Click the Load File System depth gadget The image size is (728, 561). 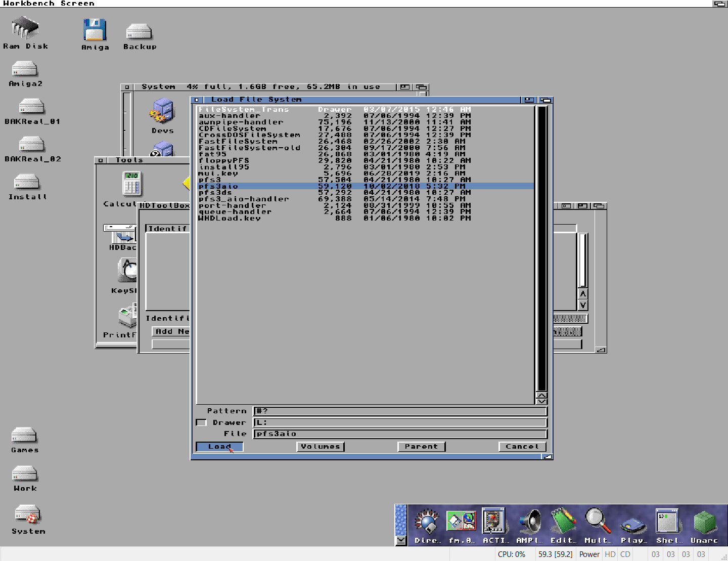[x=545, y=100]
